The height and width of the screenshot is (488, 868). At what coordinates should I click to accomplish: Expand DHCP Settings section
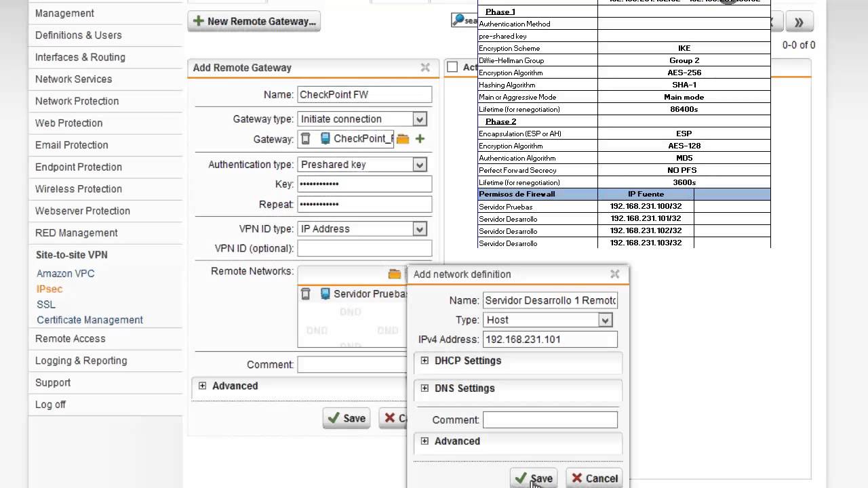click(x=425, y=361)
